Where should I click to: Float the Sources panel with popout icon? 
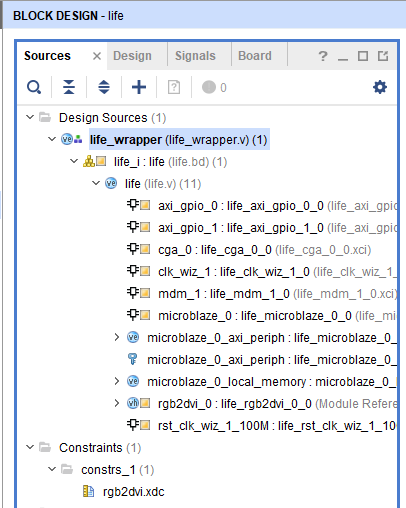coord(383,56)
